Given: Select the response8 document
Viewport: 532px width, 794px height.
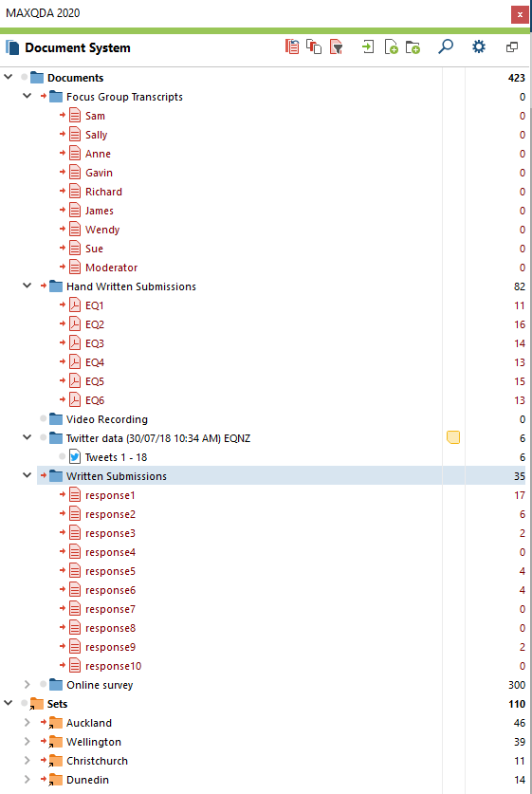Looking at the screenshot, I should pos(110,628).
